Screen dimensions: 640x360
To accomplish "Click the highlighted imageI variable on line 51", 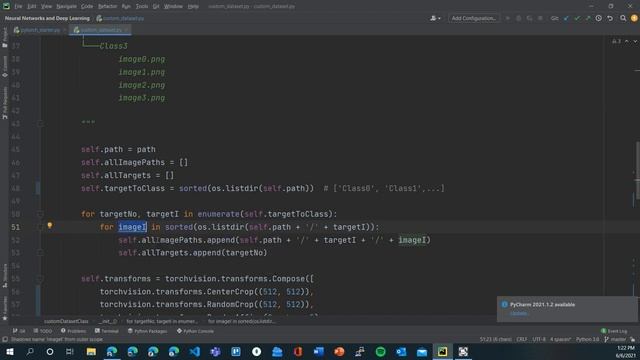I will (x=132, y=227).
